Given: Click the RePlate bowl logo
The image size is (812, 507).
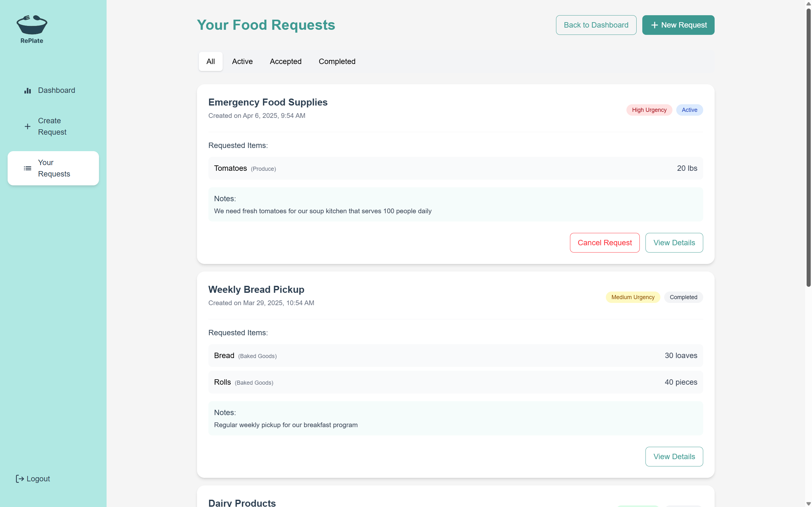Looking at the screenshot, I should (32, 25).
